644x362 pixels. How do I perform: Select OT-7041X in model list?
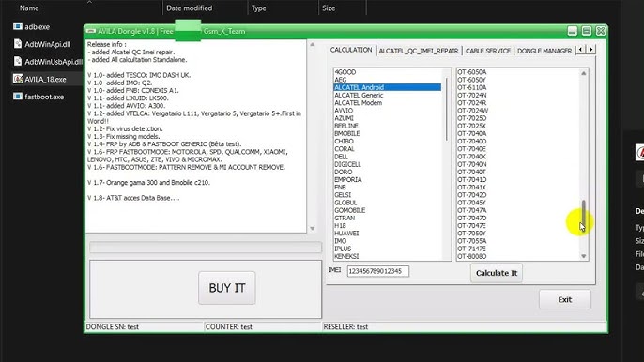click(472, 188)
